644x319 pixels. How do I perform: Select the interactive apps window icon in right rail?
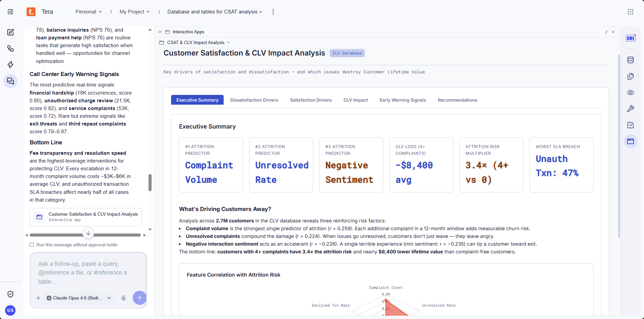point(631,141)
